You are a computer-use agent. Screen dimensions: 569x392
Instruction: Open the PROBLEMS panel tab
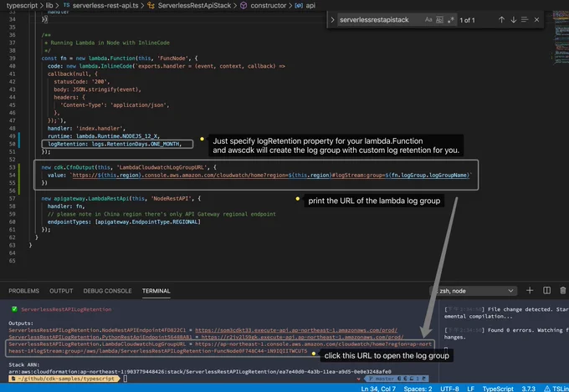(x=23, y=291)
